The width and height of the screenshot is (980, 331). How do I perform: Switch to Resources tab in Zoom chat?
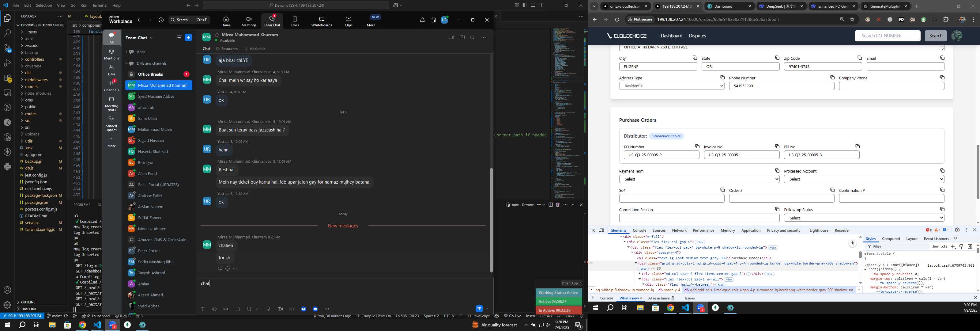227,49
